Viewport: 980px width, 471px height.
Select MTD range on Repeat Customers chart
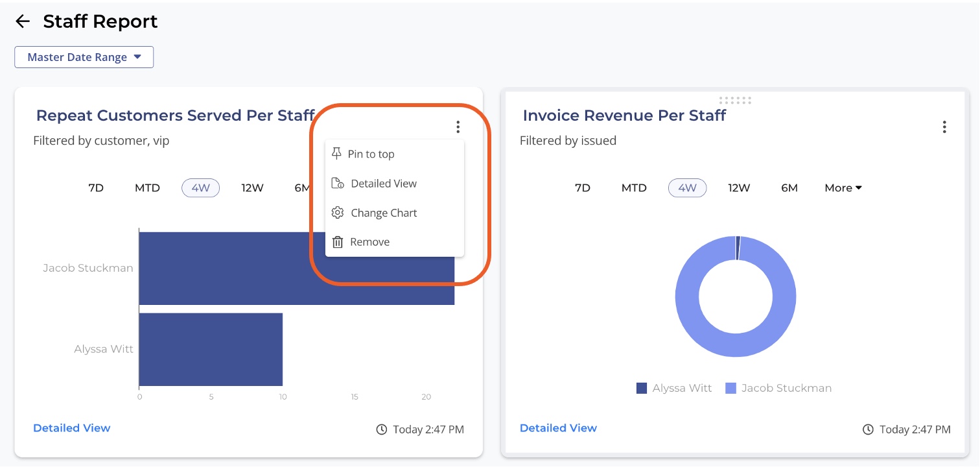click(x=147, y=188)
